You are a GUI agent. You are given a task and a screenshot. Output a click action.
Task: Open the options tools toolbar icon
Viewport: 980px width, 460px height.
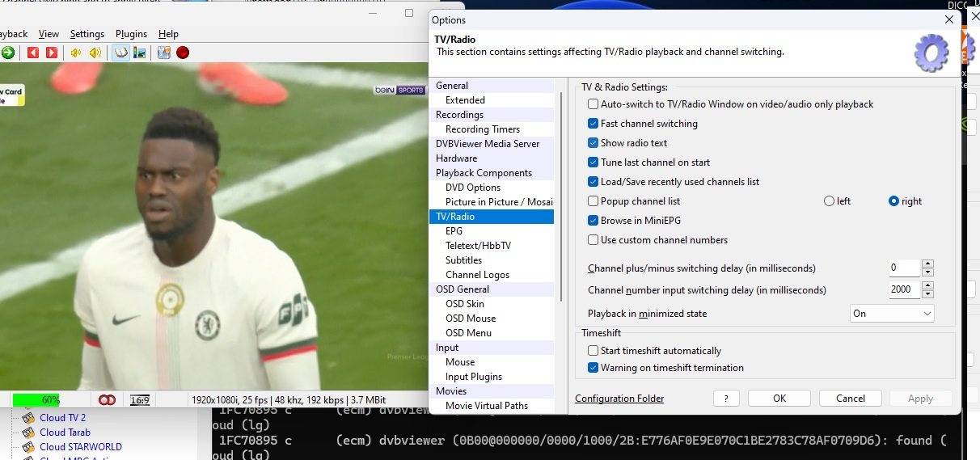click(x=163, y=53)
